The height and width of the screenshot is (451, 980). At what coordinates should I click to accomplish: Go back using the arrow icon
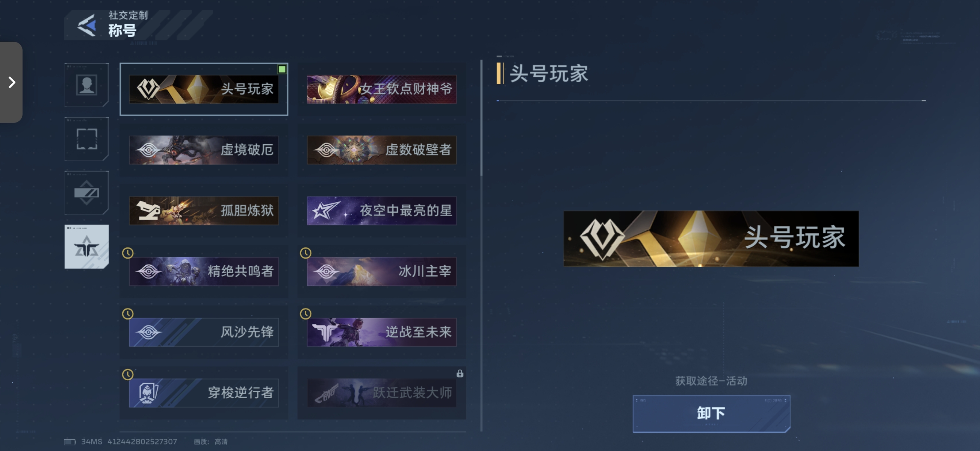[87, 26]
